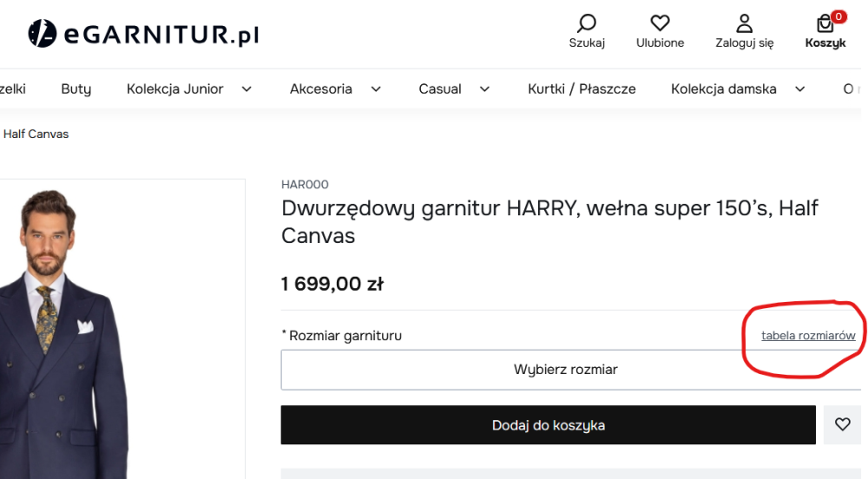Image resolution: width=868 pixels, height=479 pixels.
Task: Select the Kolekcja Junior menu label
Action: (174, 89)
